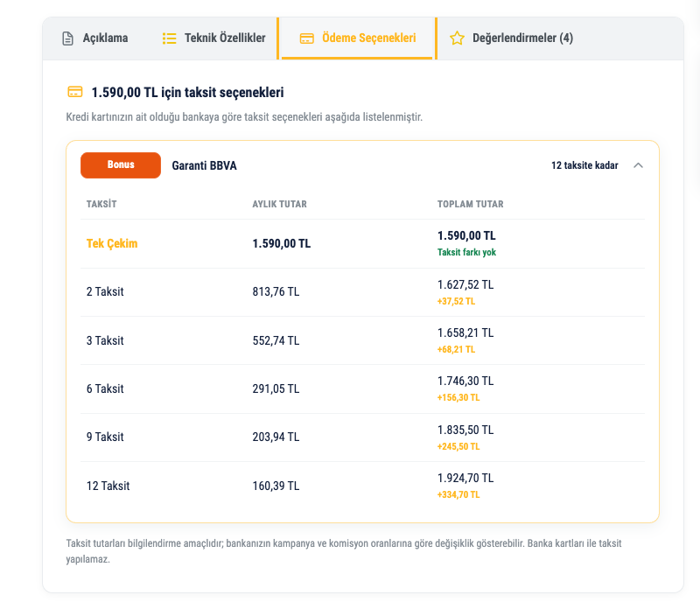This screenshot has height=609, width=700.
Task: Select the Ödeme Seçenekleri tab
Action: click(x=357, y=38)
